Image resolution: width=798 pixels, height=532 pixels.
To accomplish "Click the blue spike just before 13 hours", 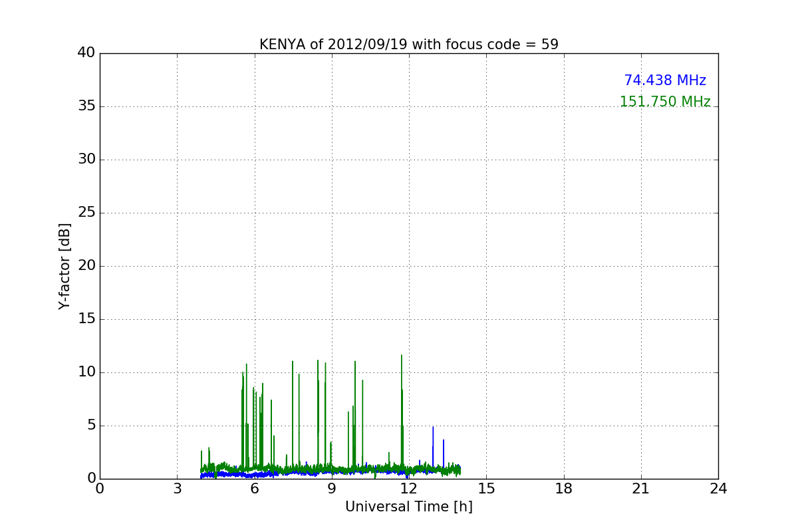I will pyautogui.click(x=433, y=447).
